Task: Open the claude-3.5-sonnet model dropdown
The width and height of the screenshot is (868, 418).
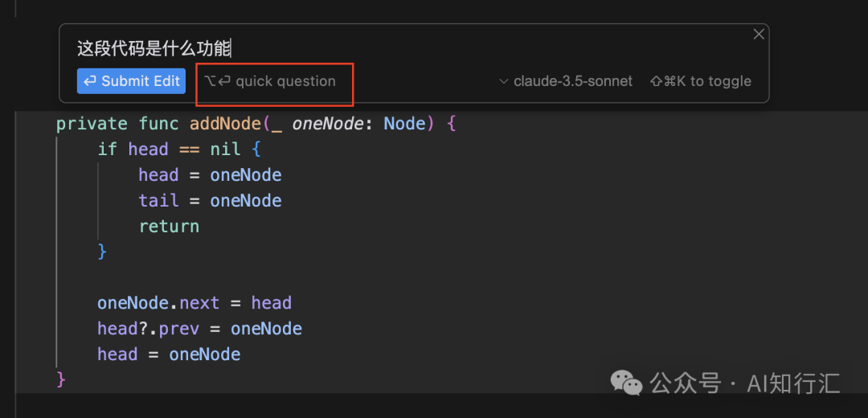Action: point(566,81)
